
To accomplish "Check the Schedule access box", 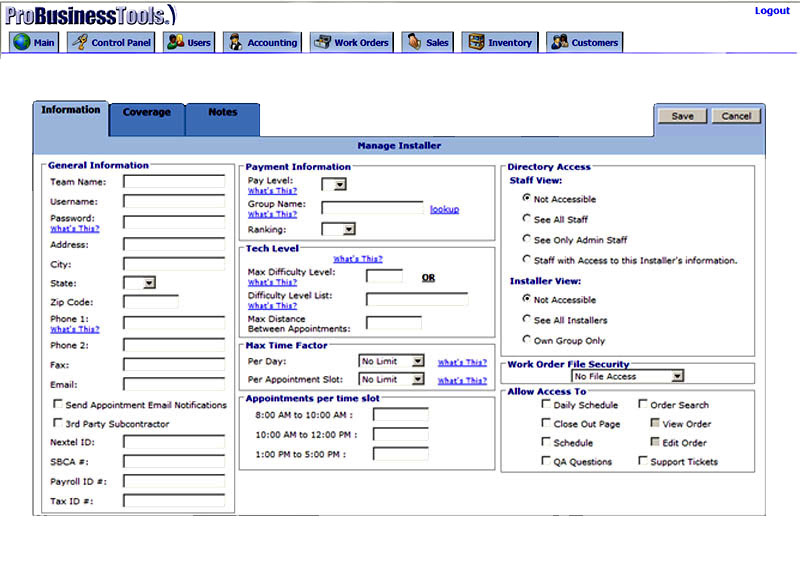I will click(x=546, y=442).
